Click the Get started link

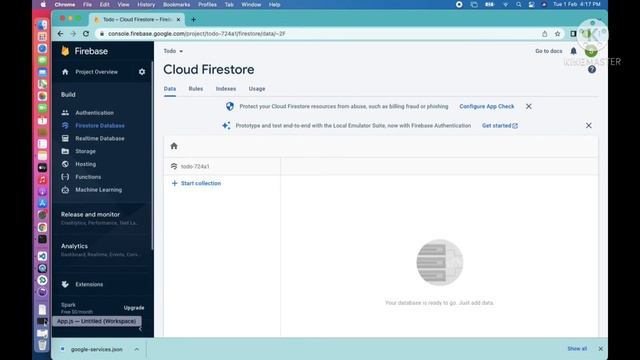(x=500, y=126)
